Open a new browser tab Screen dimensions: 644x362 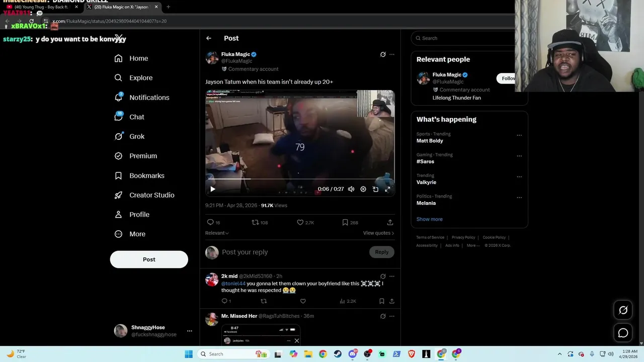168,7
